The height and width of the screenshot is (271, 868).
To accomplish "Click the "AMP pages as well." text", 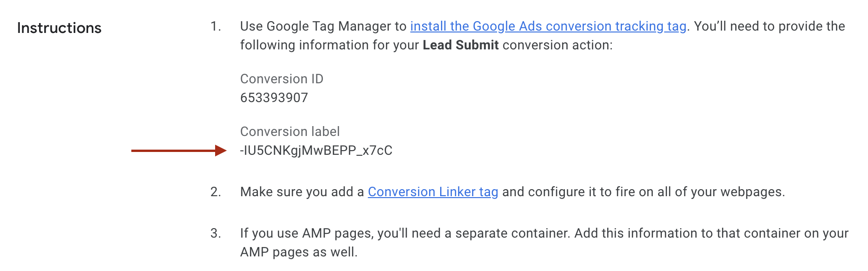I will (x=298, y=252).
